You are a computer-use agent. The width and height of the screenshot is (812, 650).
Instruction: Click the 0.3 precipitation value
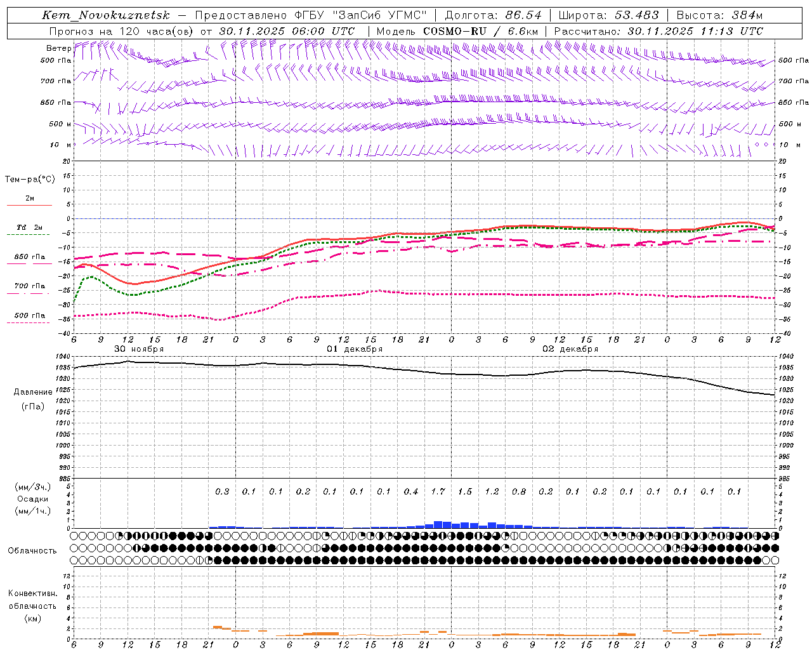(222, 491)
